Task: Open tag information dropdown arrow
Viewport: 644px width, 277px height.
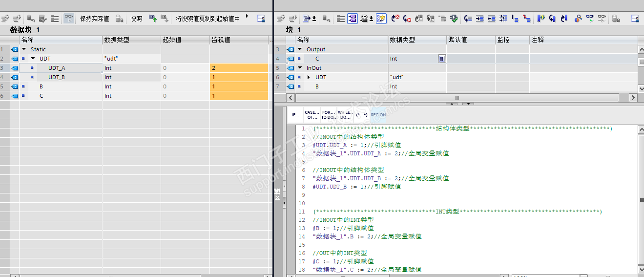Action: pyautogui.click(x=371, y=19)
